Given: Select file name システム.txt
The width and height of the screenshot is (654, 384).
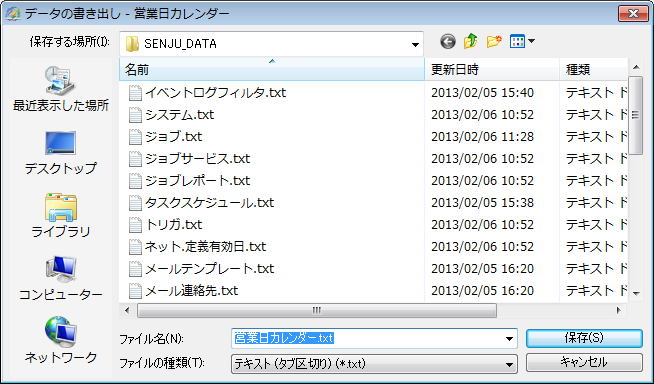Looking at the screenshot, I should [x=179, y=115].
